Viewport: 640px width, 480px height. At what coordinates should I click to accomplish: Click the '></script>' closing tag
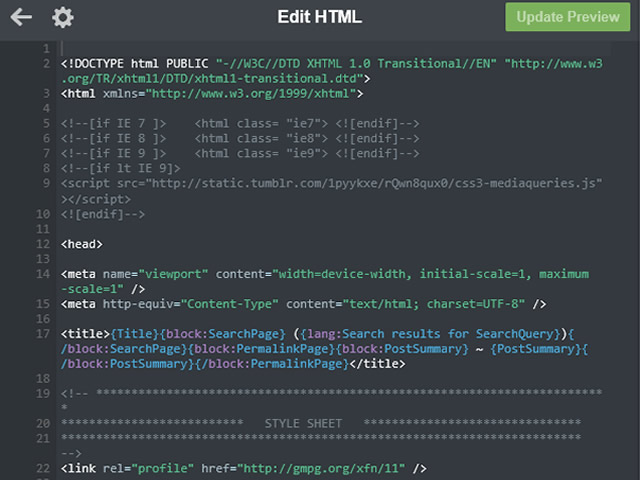tap(96, 199)
